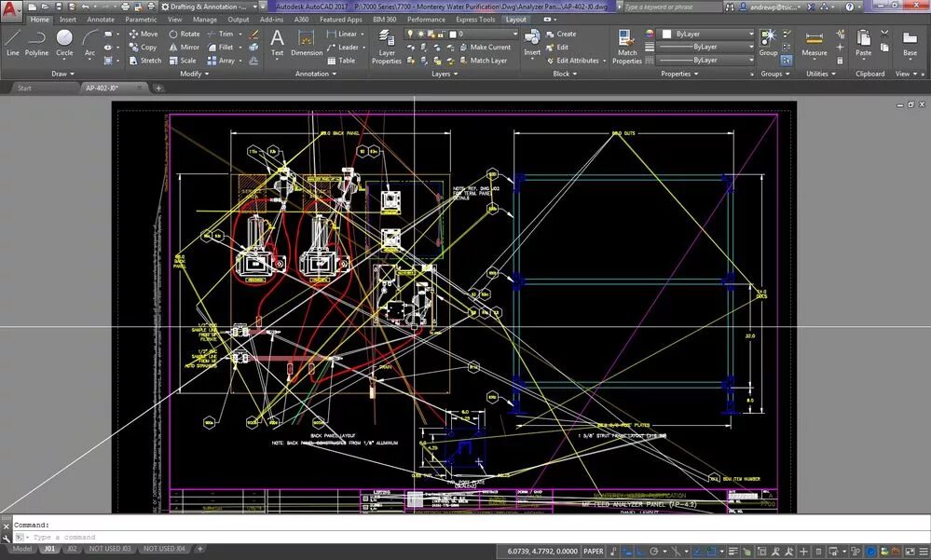Click the Group tool
931x560 pixels.
coord(768,43)
